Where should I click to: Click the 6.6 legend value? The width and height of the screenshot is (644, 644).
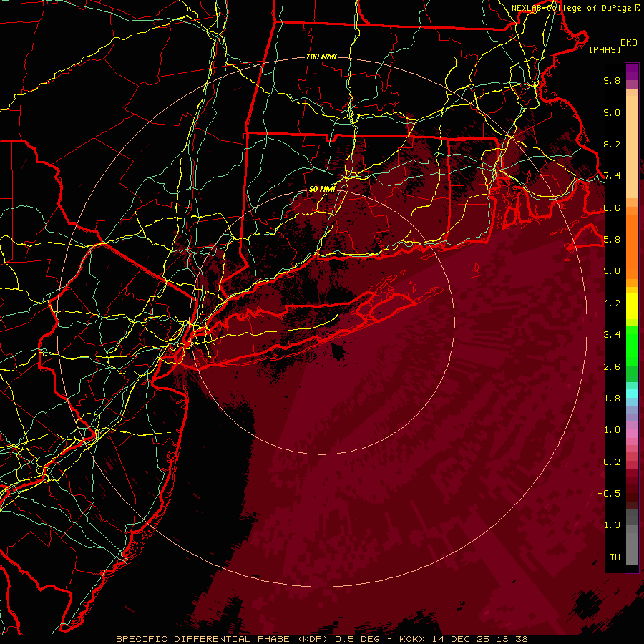tap(612, 208)
